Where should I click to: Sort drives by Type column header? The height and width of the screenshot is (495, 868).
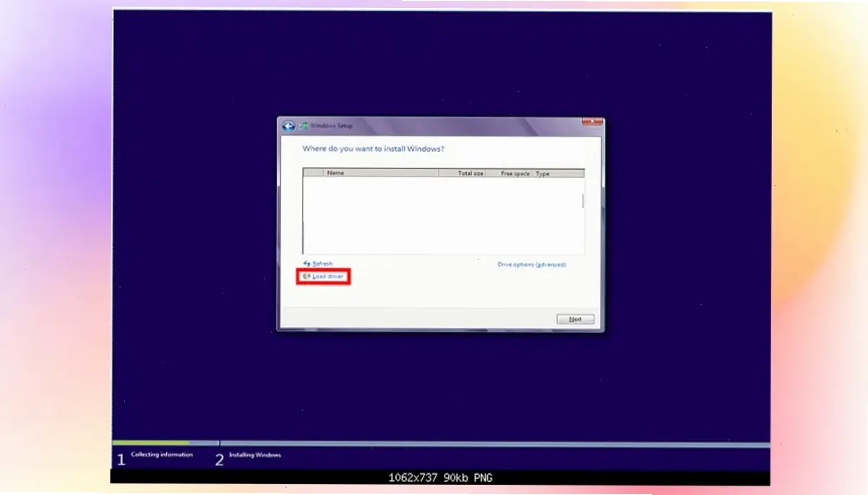coord(558,173)
